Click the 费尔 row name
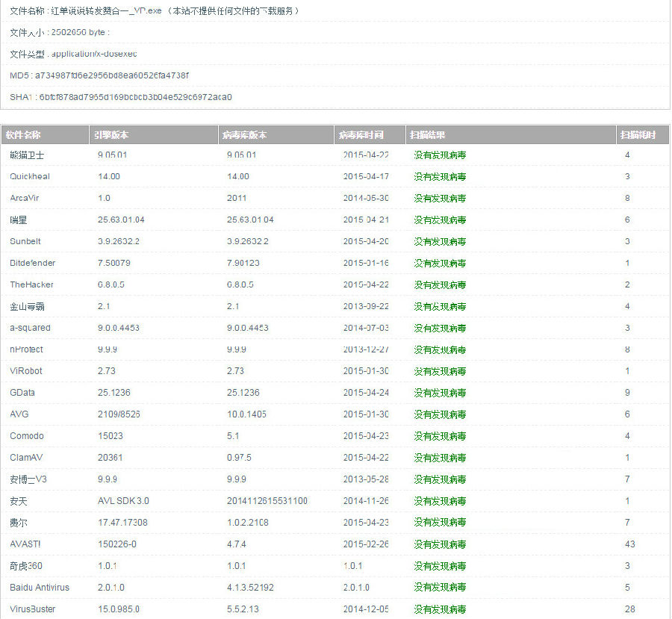This screenshot has height=619, width=672. click(x=19, y=523)
